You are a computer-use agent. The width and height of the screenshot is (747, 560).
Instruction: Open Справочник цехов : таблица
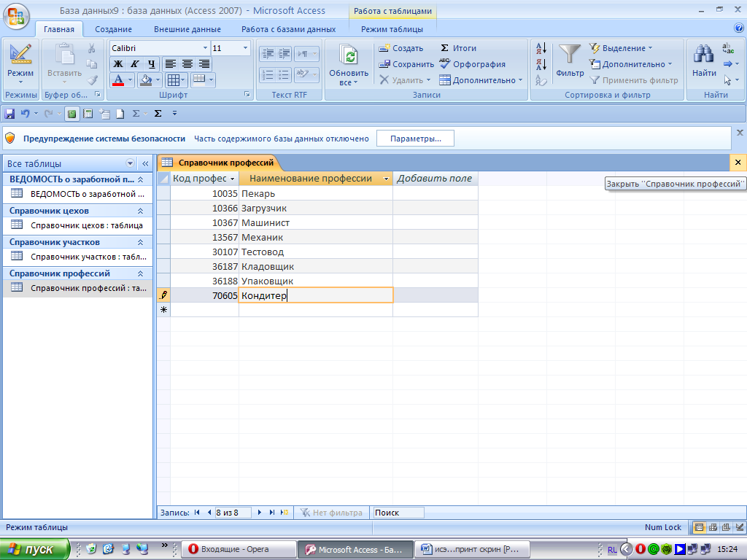pyautogui.click(x=77, y=225)
